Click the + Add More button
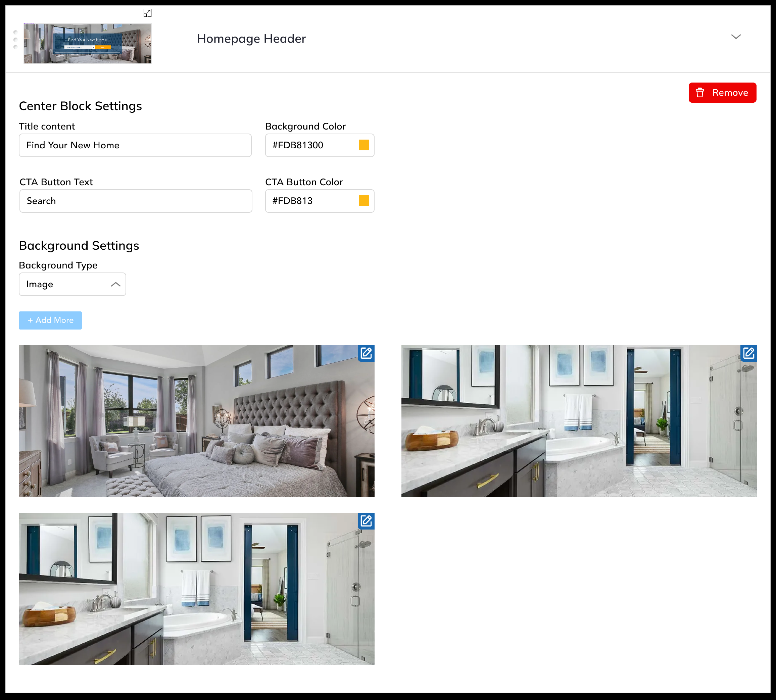This screenshot has height=700, width=776. click(x=50, y=320)
